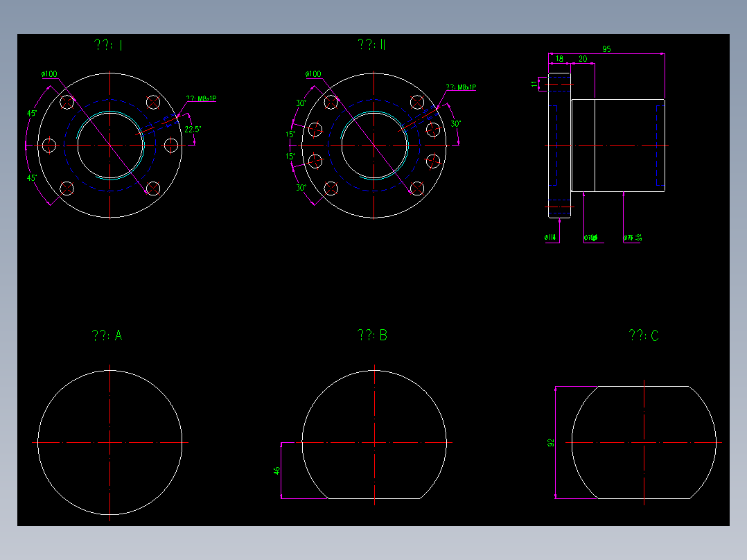Select the ø100 label in view II
This screenshot has width=747, height=560.
click(313, 74)
